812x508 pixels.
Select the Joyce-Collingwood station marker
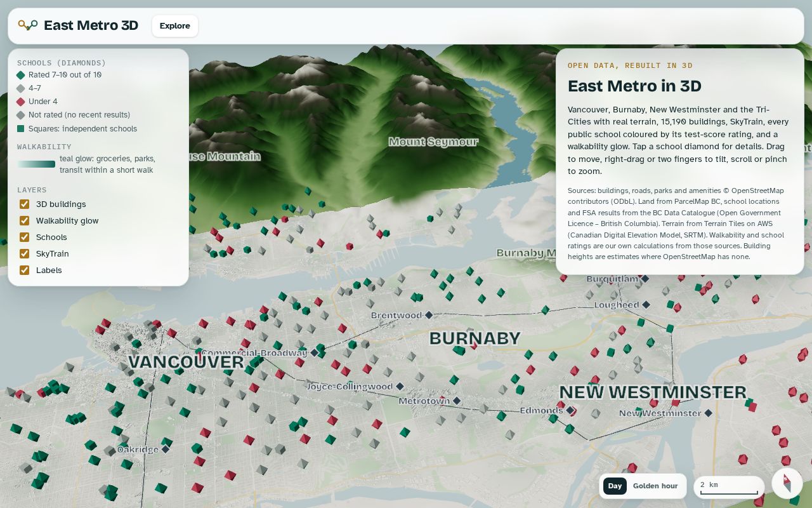tap(400, 386)
